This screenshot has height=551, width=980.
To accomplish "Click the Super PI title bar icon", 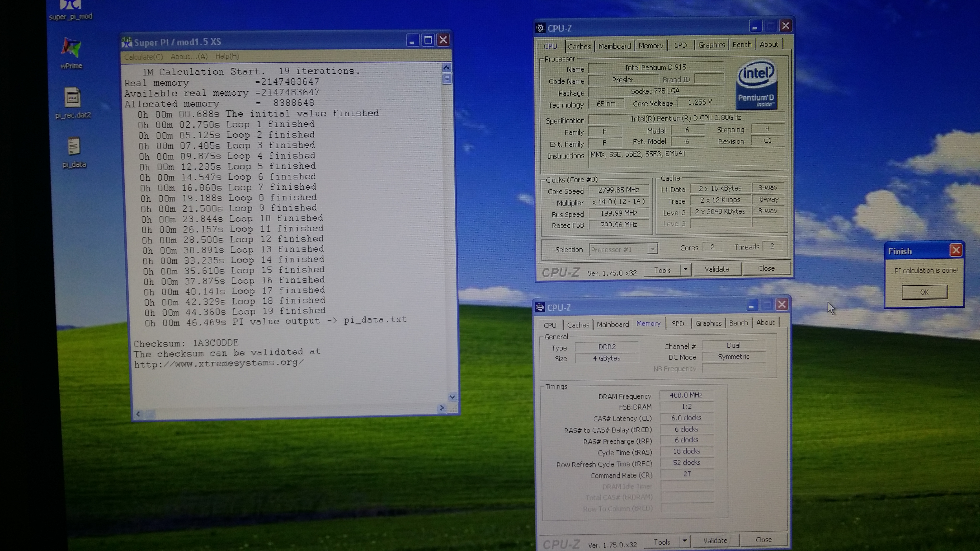I will click(127, 42).
